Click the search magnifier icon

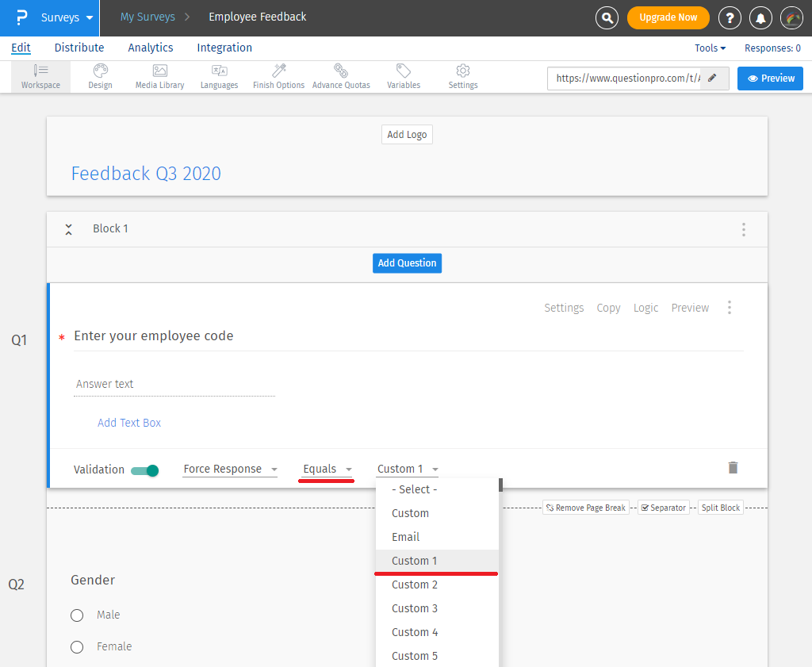pyautogui.click(x=607, y=17)
